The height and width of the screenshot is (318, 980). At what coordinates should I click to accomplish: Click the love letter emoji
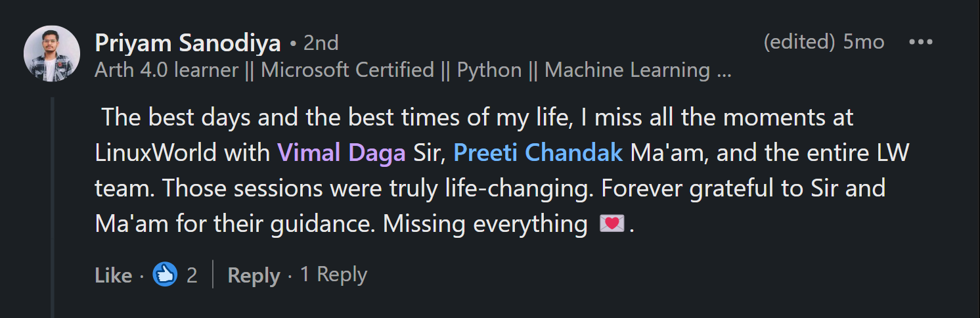point(612,224)
